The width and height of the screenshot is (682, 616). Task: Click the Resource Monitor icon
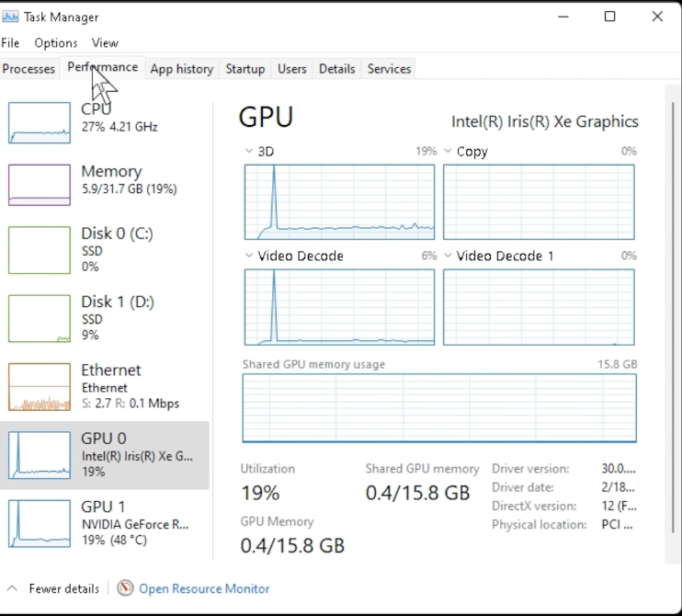125,588
